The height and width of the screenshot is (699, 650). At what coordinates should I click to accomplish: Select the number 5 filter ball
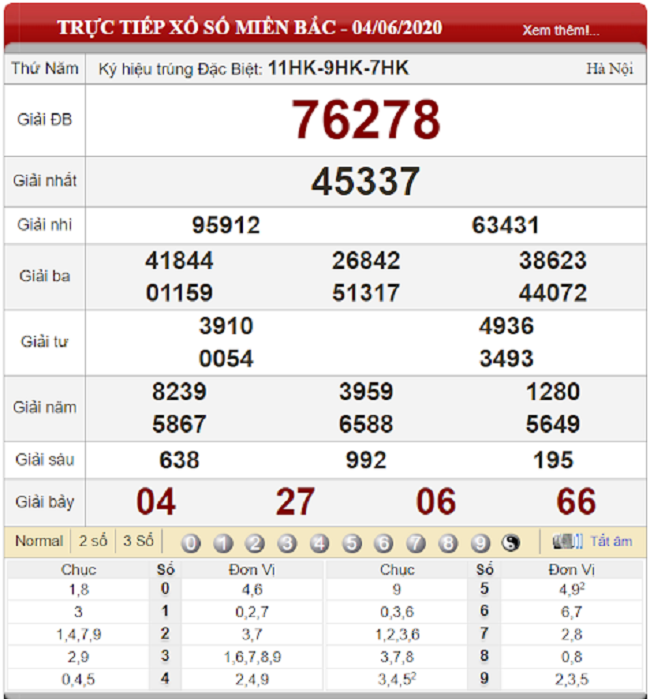pos(352,543)
